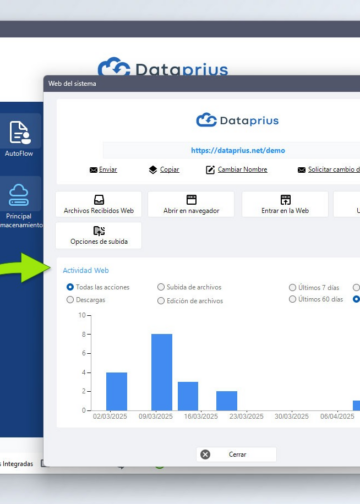The height and width of the screenshot is (504, 360).
Task: Click the Actividad Web heading
Action: pos(86,270)
